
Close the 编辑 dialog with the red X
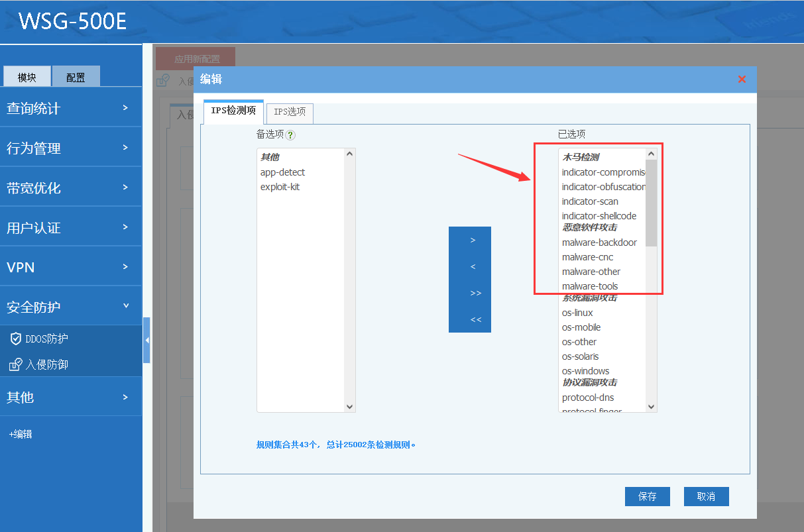point(742,80)
